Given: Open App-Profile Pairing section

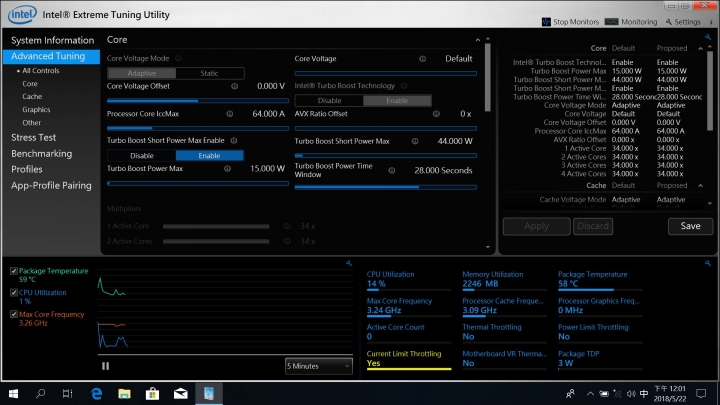Looking at the screenshot, I should coord(51,186).
